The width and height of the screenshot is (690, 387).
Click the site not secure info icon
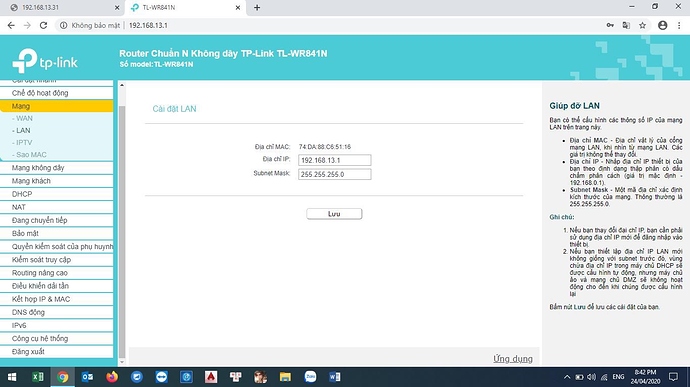pyautogui.click(x=63, y=26)
